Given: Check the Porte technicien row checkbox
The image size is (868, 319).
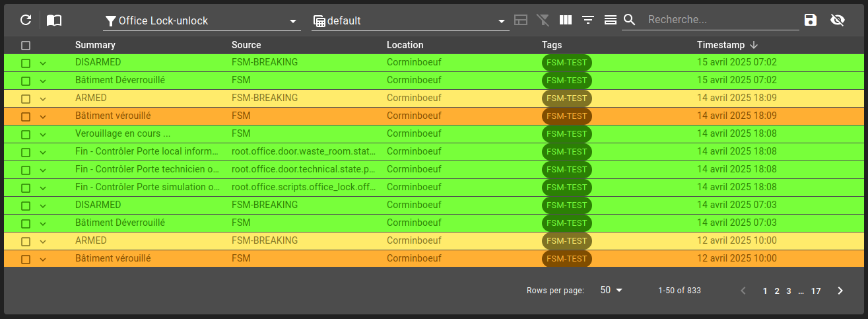Looking at the screenshot, I should click(26, 170).
